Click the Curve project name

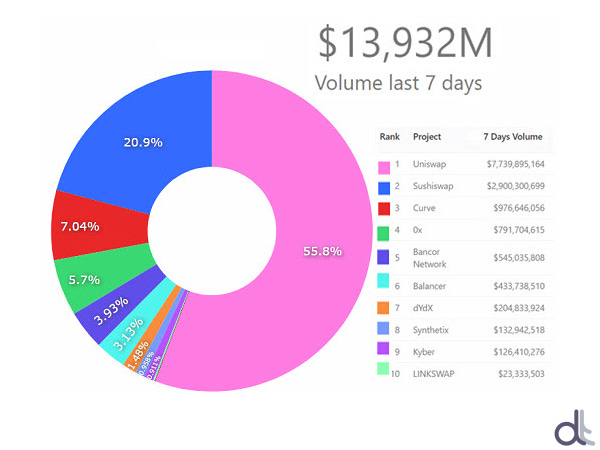click(x=424, y=208)
